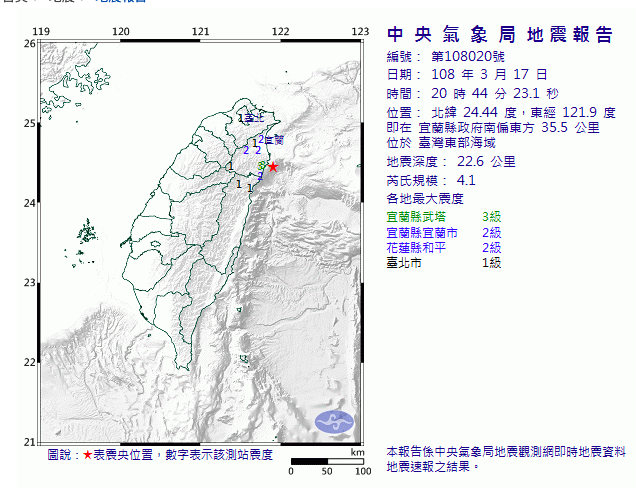The image size is (636, 495).
Task: Click the 時間 20 時 44 分 line
Action: pos(459,92)
